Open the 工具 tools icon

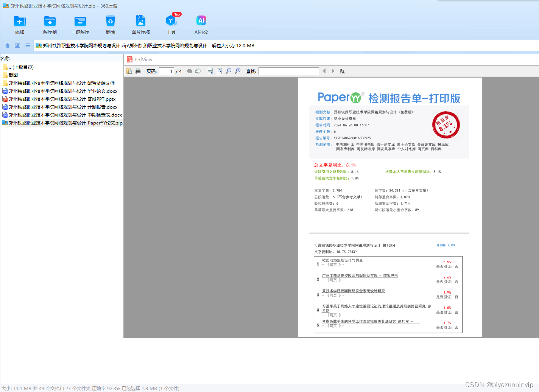point(171,21)
